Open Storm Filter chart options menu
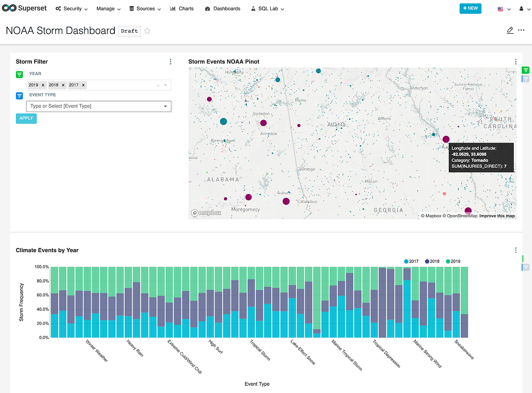 [170, 62]
